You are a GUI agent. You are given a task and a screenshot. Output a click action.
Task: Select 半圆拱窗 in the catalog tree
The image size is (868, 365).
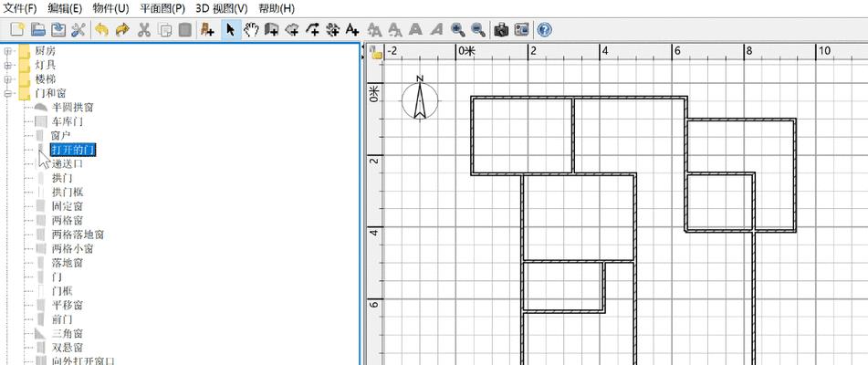[72, 108]
